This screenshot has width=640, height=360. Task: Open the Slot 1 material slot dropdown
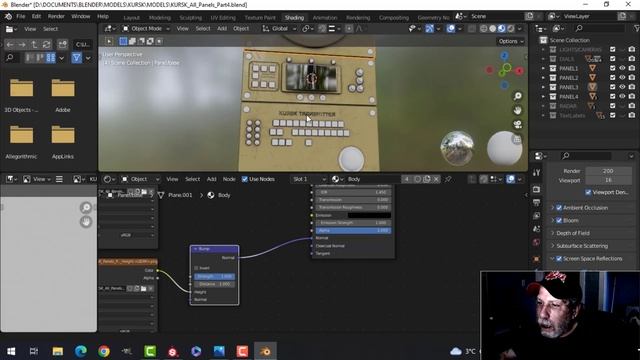click(308, 179)
